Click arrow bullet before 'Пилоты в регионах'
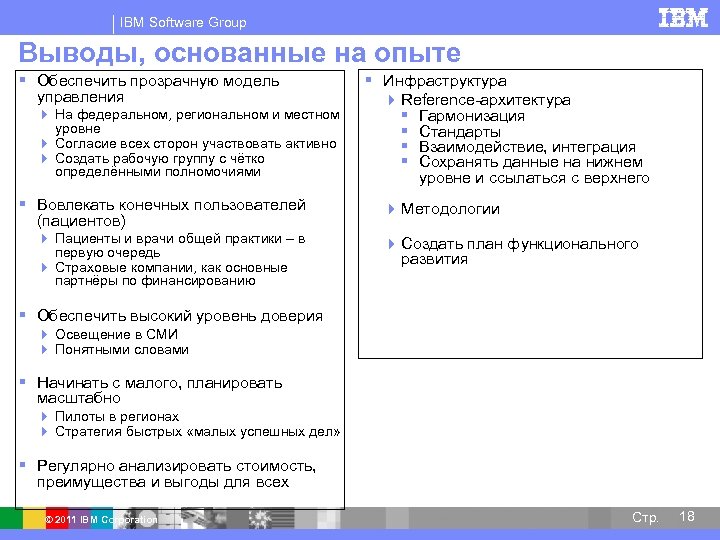720x540 pixels. click(45, 416)
